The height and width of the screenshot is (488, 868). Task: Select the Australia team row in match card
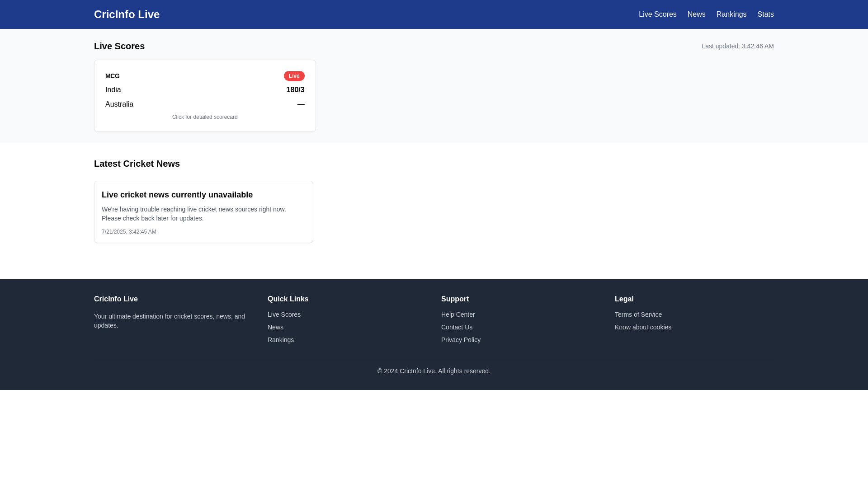tap(205, 104)
